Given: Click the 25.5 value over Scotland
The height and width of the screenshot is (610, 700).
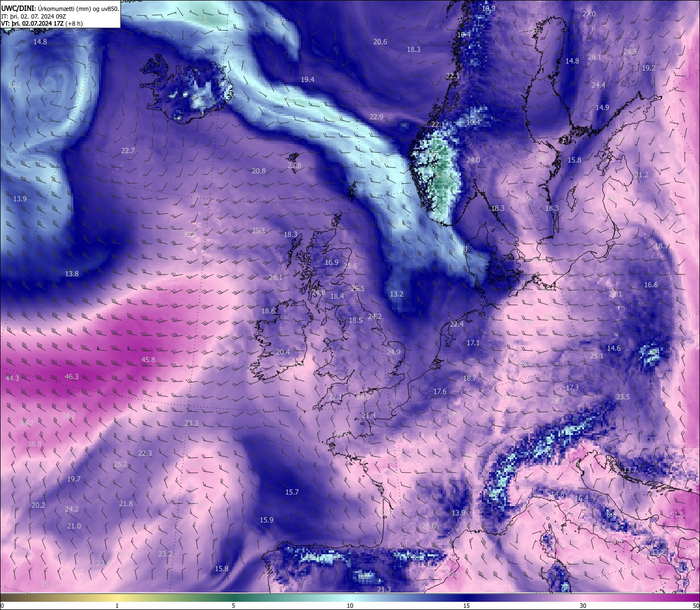Looking at the screenshot, I should 358,288.
